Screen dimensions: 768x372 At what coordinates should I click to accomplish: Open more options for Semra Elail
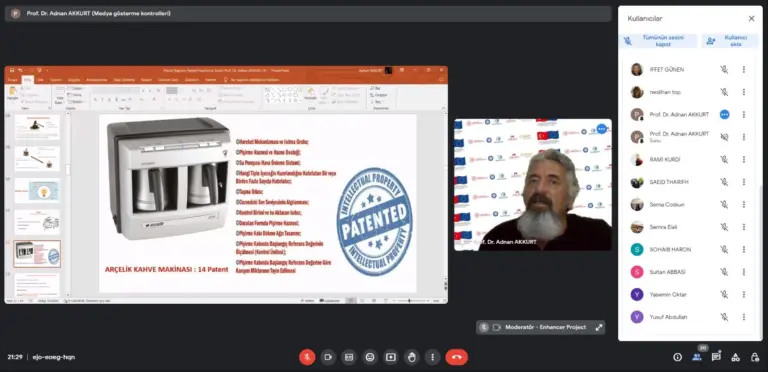744,227
